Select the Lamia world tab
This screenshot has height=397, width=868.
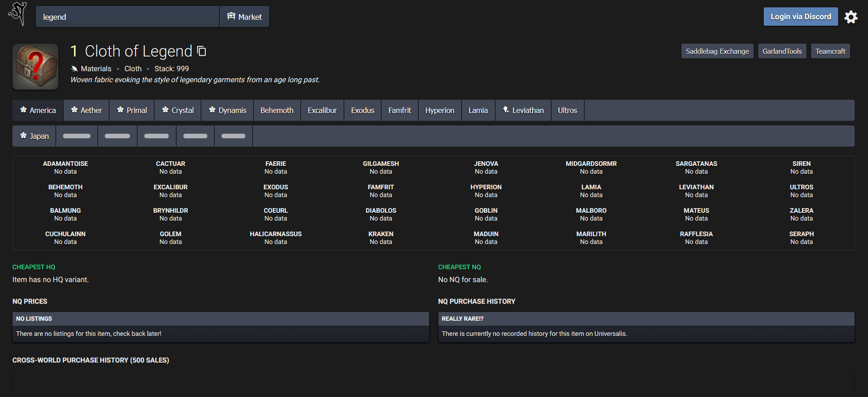[x=478, y=110]
